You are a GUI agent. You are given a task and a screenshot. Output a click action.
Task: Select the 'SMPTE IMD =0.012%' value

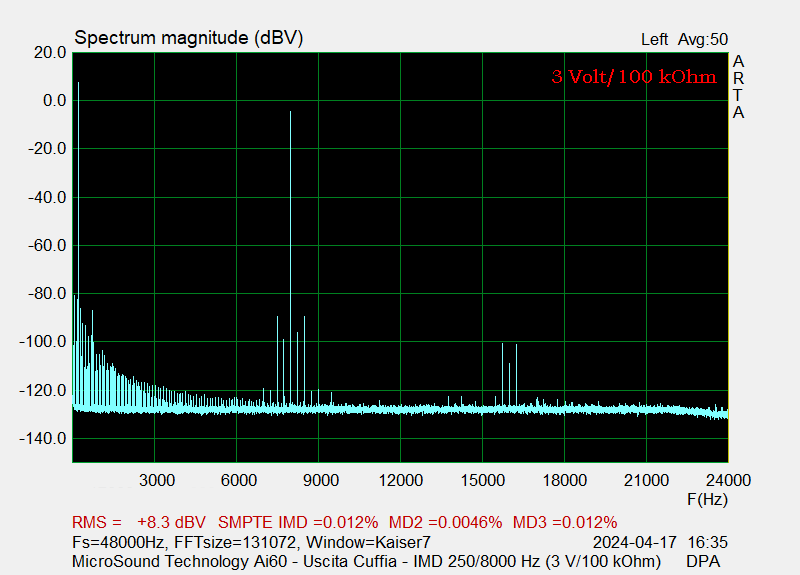298,522
